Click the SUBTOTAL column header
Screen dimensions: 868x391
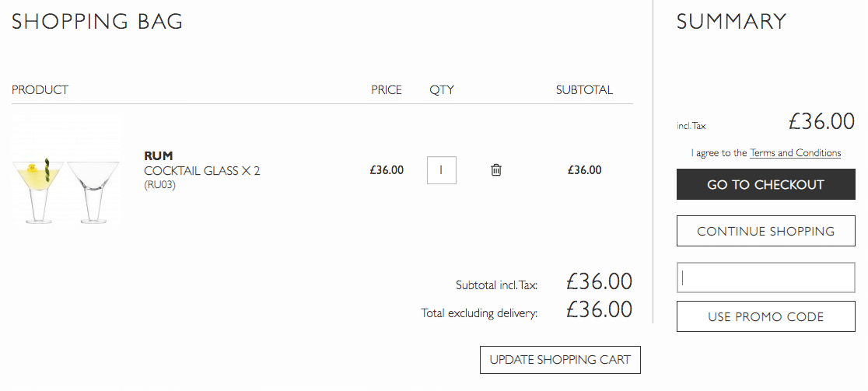coord(584,89)
